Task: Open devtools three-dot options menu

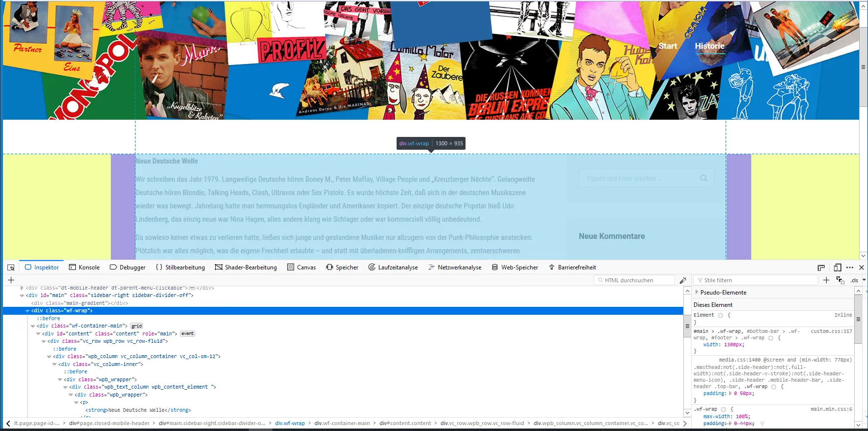Action: pyautogui.click(x=850, y=267)
